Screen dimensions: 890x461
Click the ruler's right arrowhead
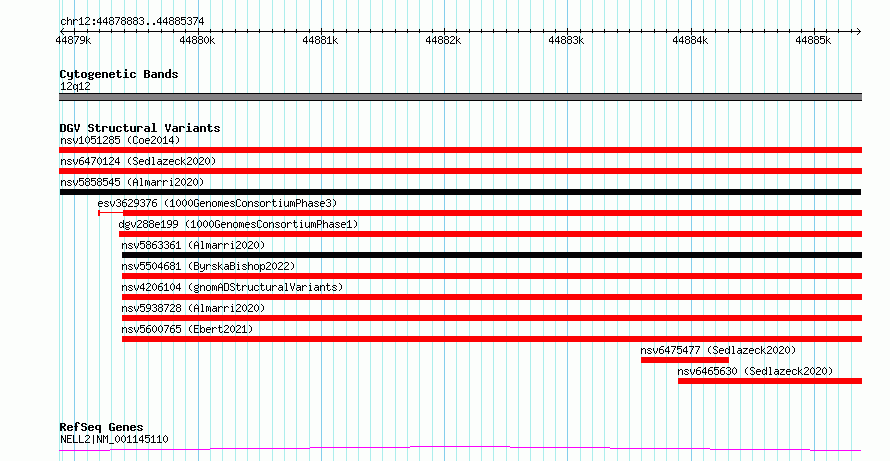858,32
